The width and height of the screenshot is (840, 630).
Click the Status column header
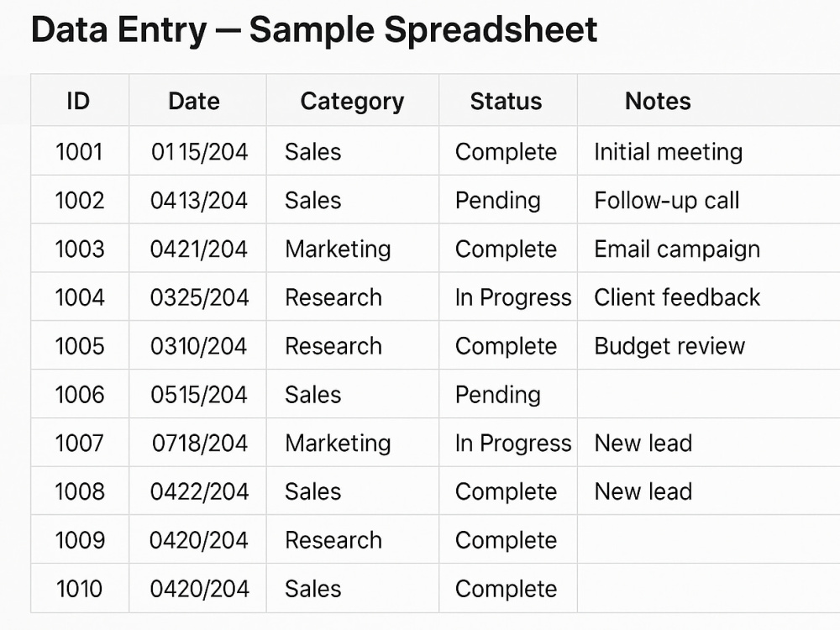point(506,101)
